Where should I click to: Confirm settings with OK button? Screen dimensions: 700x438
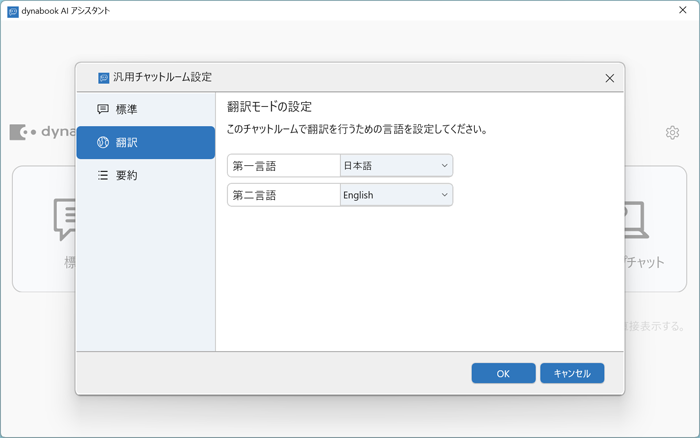coord(503,373)
